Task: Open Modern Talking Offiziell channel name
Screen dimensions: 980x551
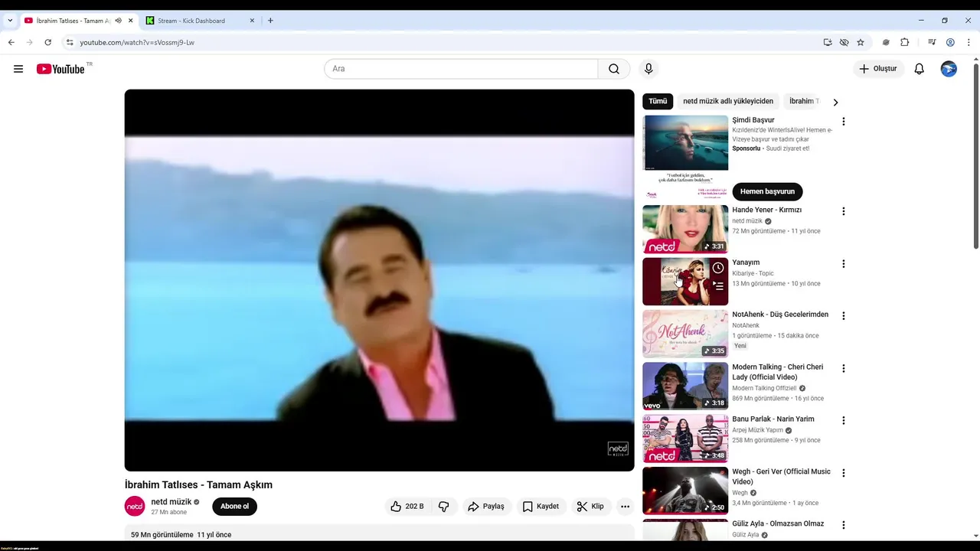Action: (x=764, y=388)
